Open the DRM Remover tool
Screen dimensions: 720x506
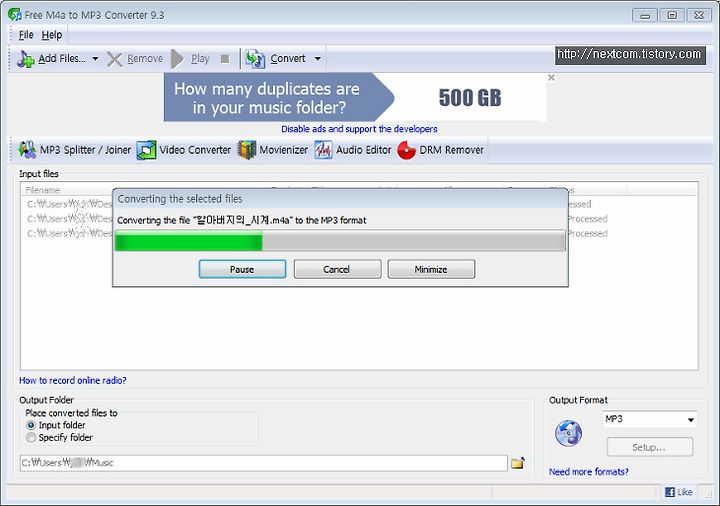click(440, 150)
